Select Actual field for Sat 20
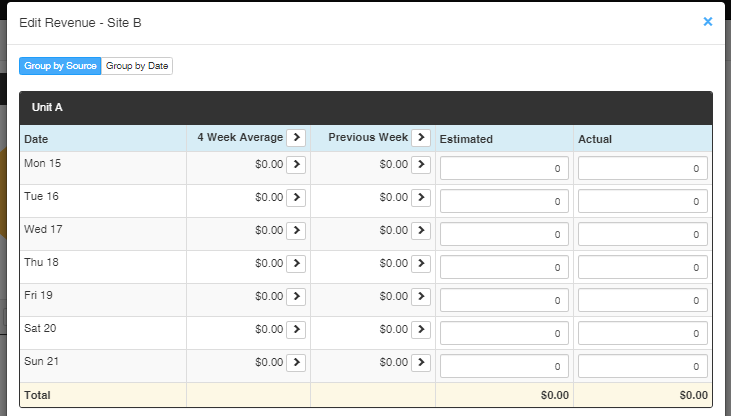 (x=642, y=333)
